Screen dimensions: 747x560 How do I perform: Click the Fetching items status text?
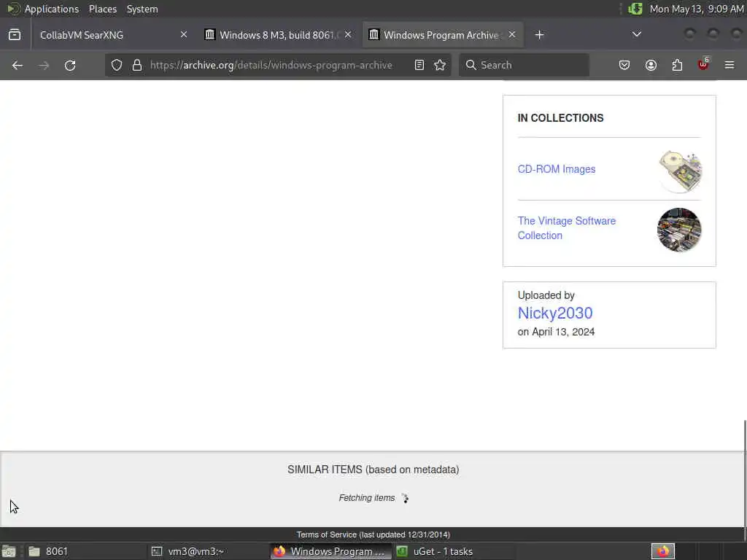tap(367, 497)
